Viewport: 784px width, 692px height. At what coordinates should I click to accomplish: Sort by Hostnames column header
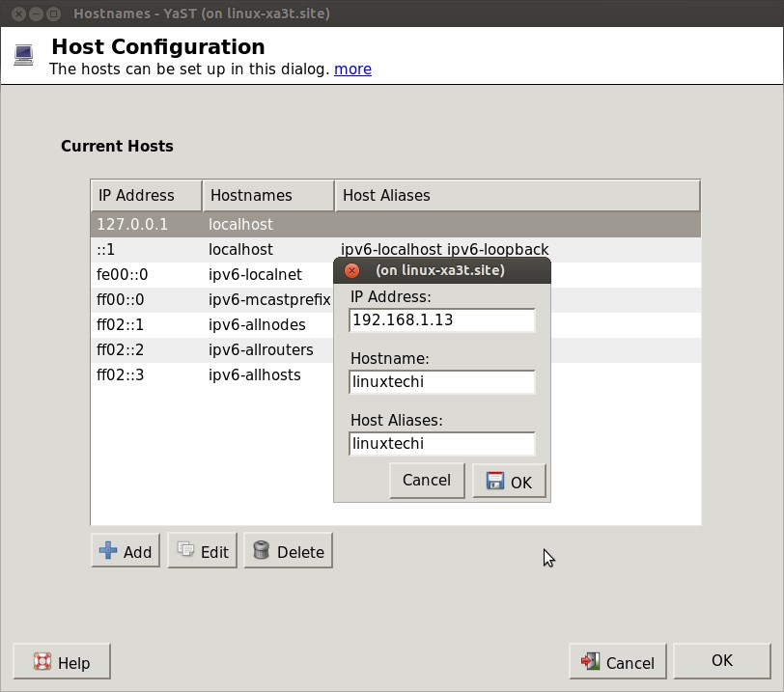click(x=268, y=195)
